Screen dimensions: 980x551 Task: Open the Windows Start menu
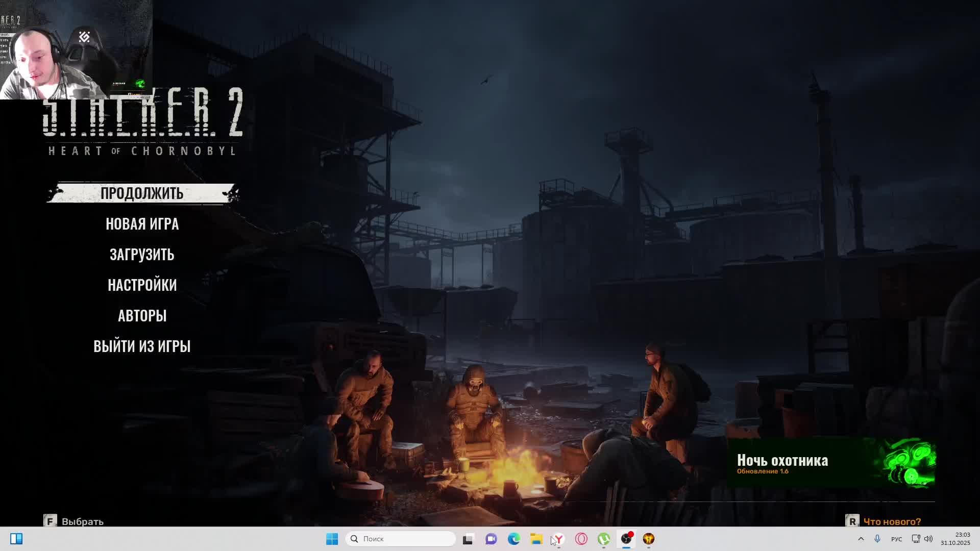click(x=332, y=539)
